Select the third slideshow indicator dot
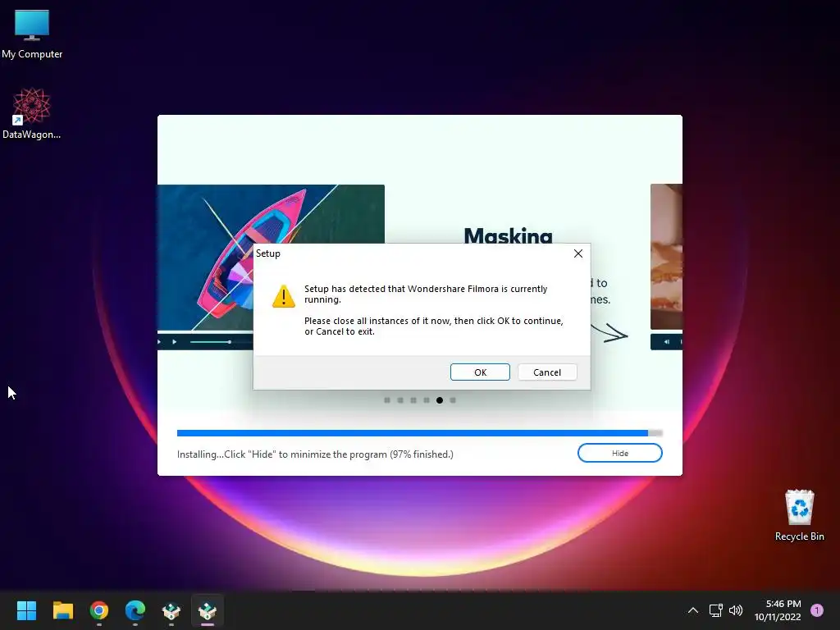 tap(413, 400)
